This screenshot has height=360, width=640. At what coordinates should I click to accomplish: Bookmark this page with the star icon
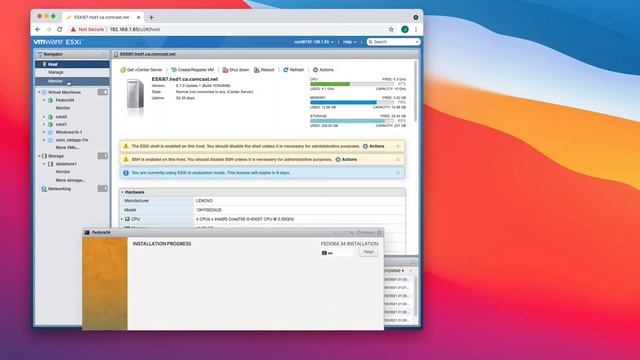coord(391,29)
